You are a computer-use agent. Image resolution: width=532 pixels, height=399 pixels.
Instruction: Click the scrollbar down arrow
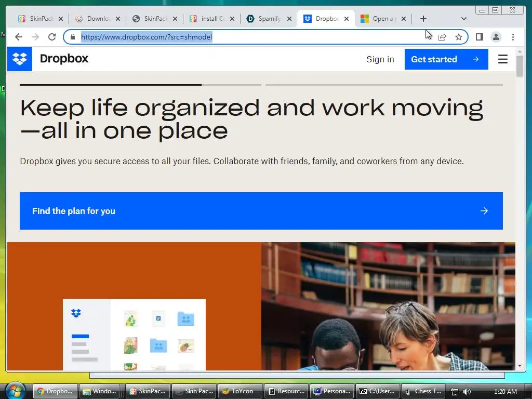520,366
